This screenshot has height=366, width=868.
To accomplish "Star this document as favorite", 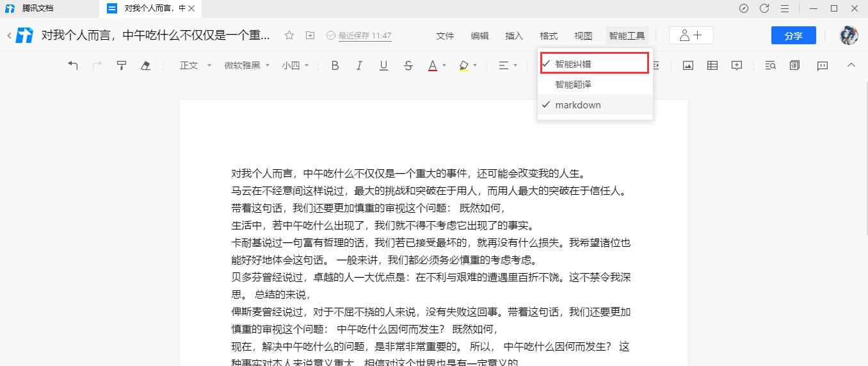I will pos(289,35).
